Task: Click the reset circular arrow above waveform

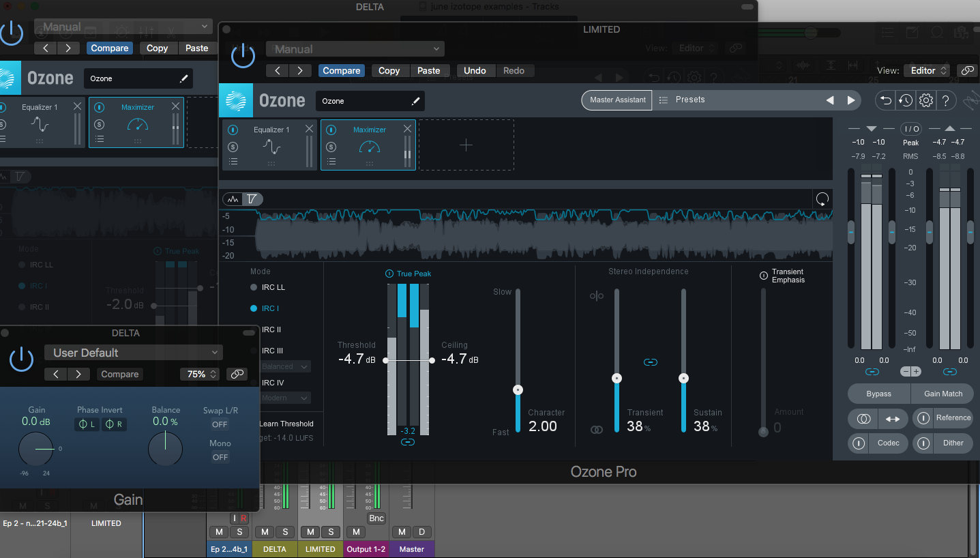Action: coord(822,199)
